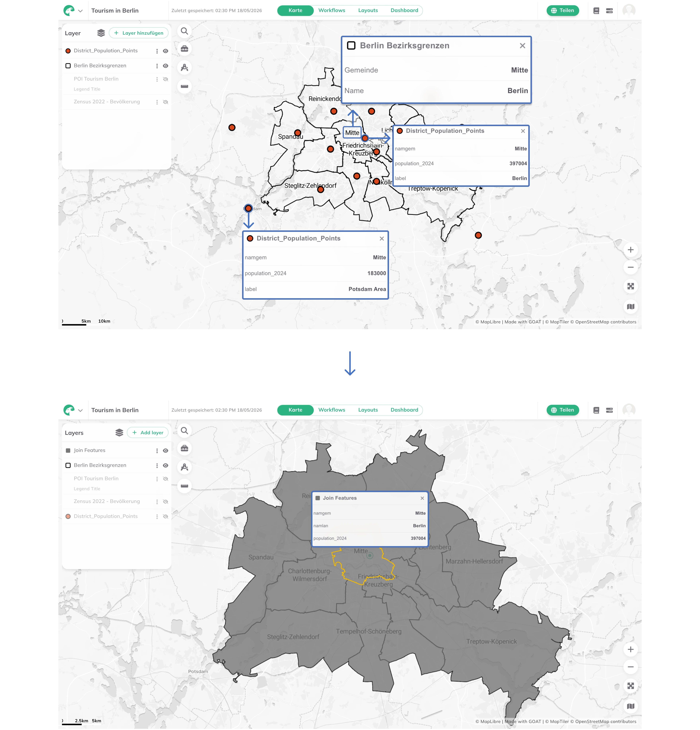Viewport: 700px width, 730px height.
Task: Zoom in on the bottom map
Action: click(x=630, y=650)
